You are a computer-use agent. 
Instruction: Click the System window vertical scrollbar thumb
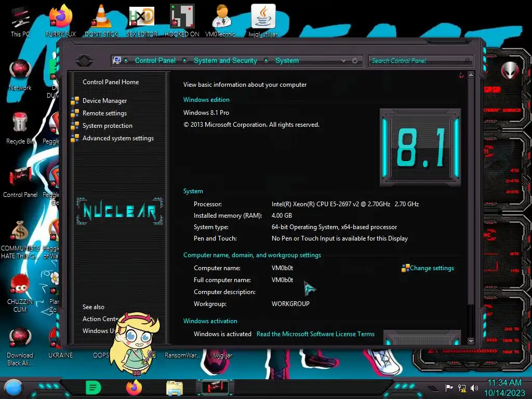(x=471, y=192)
